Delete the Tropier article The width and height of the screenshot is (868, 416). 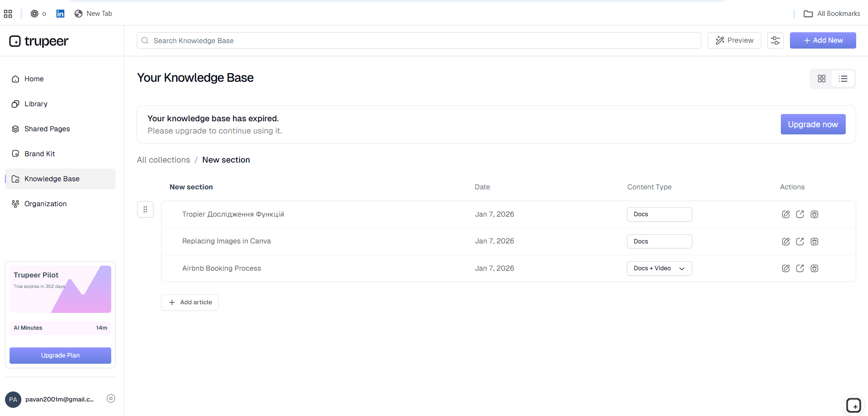[x=814, y=214]
